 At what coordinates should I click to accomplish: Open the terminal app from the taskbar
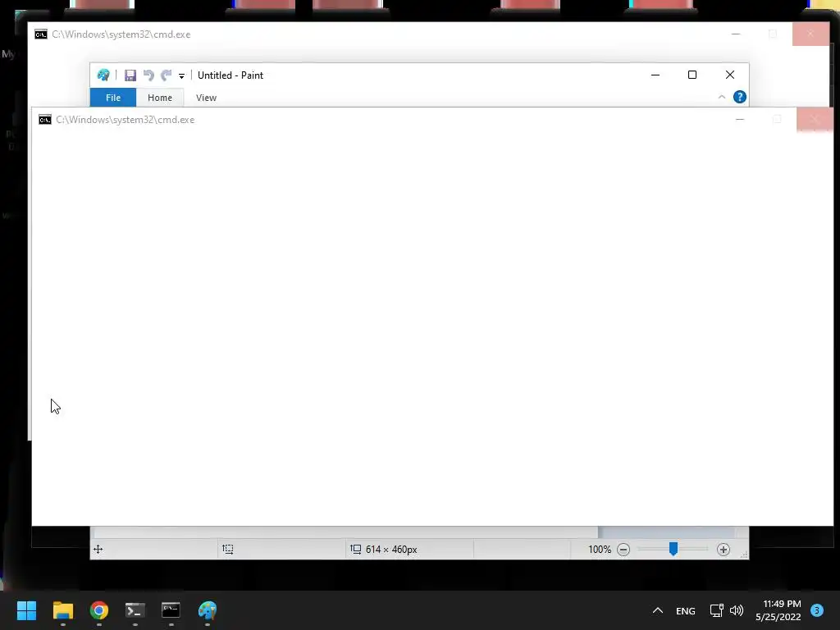pyautogui.click(x=135, y=610)
